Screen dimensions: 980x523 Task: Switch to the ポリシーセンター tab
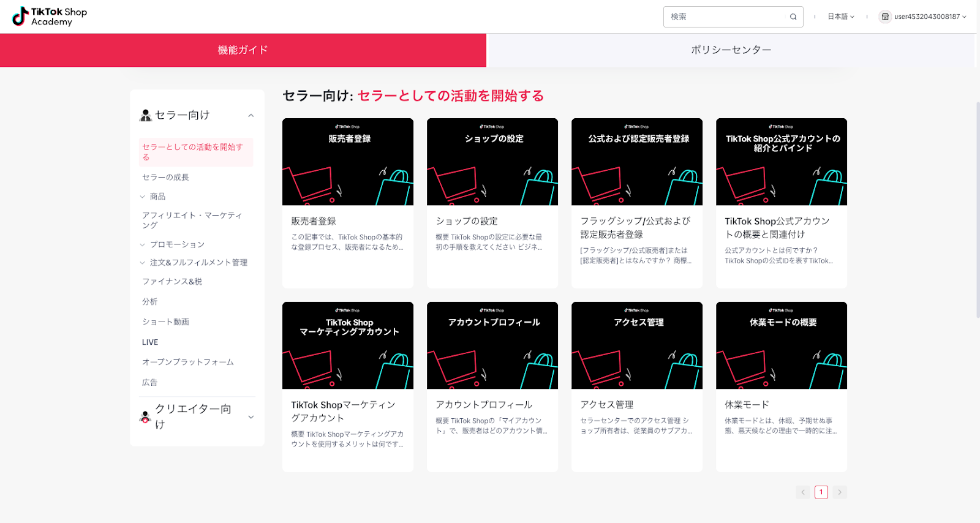coord(731,50)
